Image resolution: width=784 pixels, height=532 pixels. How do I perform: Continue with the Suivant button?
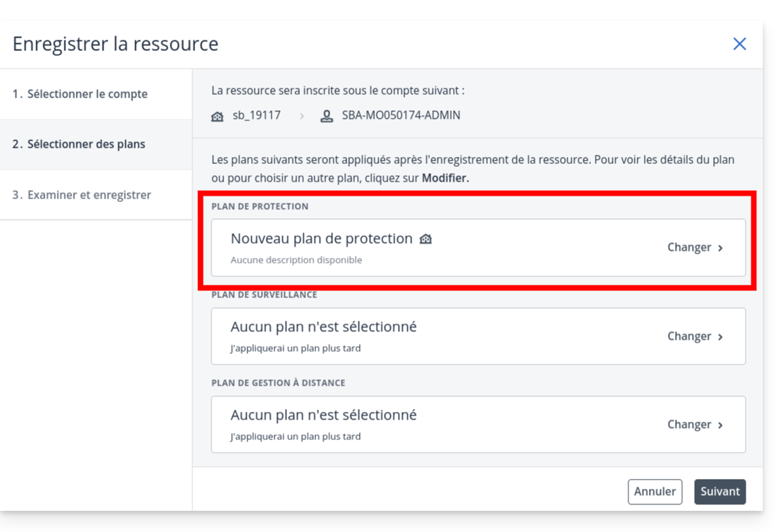point(720,492)
